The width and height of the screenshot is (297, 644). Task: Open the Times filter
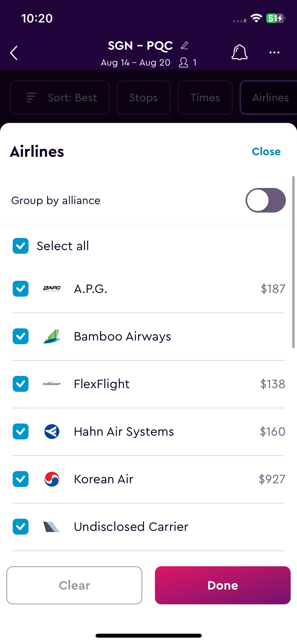[205, 98]
